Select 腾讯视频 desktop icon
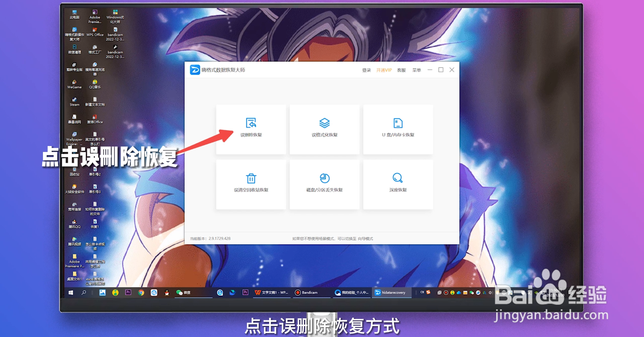This screenshot has width=644, height=337. [x=74, y=242]
